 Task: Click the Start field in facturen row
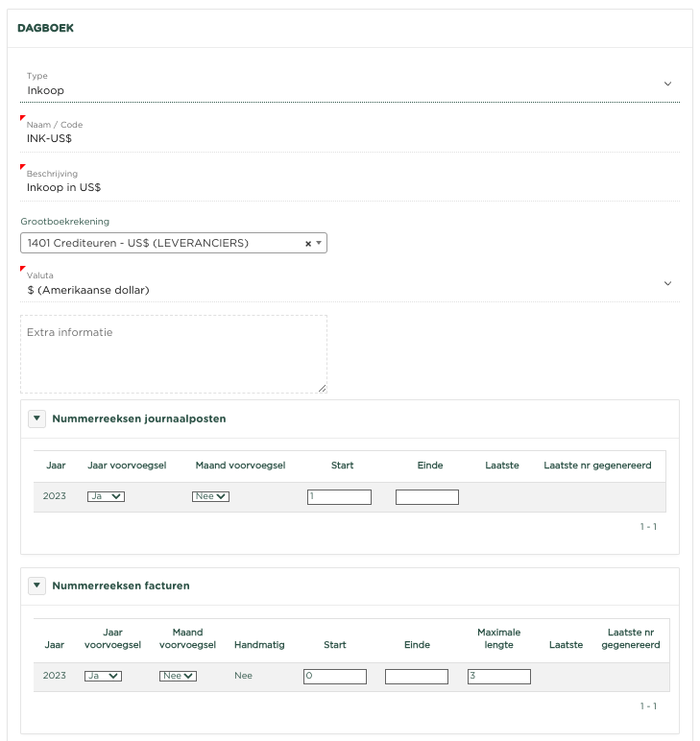coord(334,677)
